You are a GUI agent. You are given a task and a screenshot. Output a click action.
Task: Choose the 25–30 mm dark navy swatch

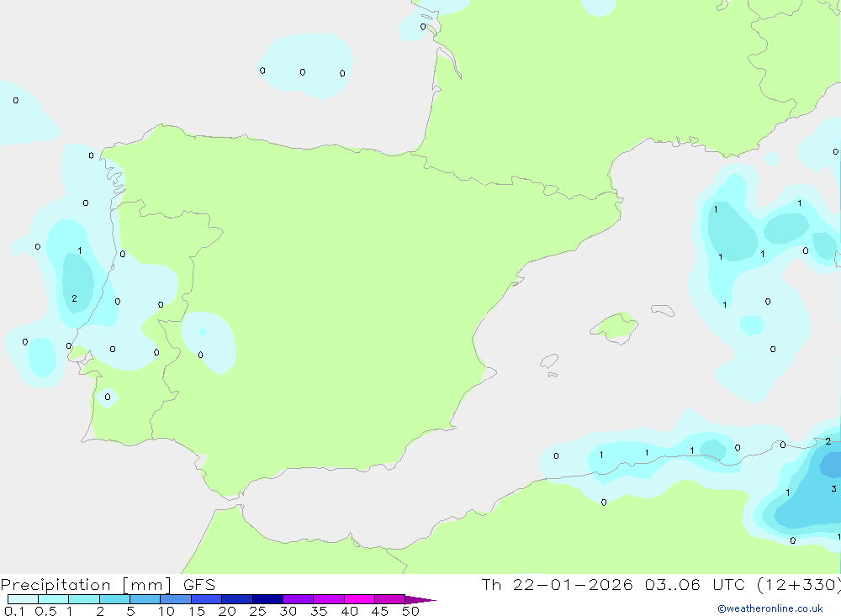267,599
